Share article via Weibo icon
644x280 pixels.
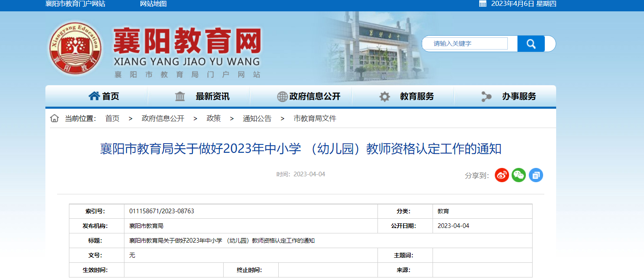pyautogui.click(x=502, y=175)
